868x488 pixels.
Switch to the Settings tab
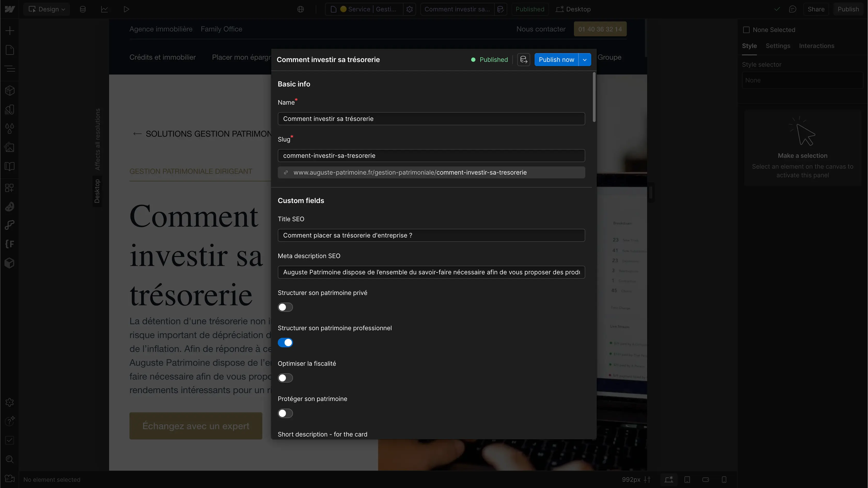778,46
